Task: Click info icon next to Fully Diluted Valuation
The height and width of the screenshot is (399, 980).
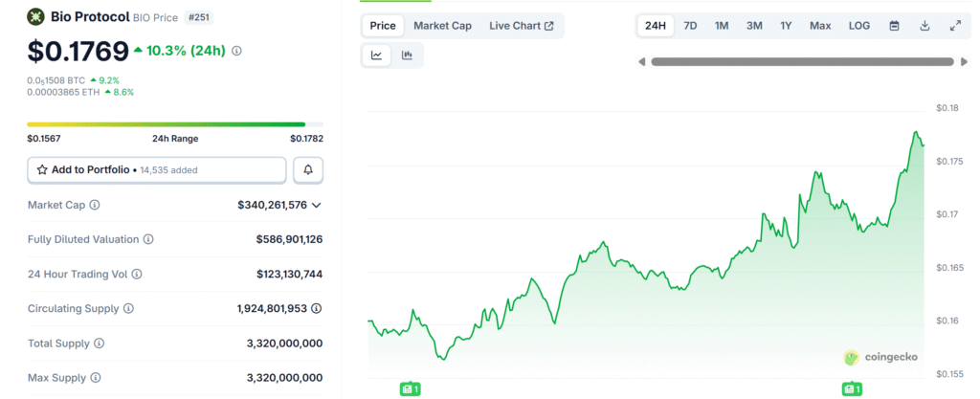Action: pyautogui.click(x=148, y=239)
